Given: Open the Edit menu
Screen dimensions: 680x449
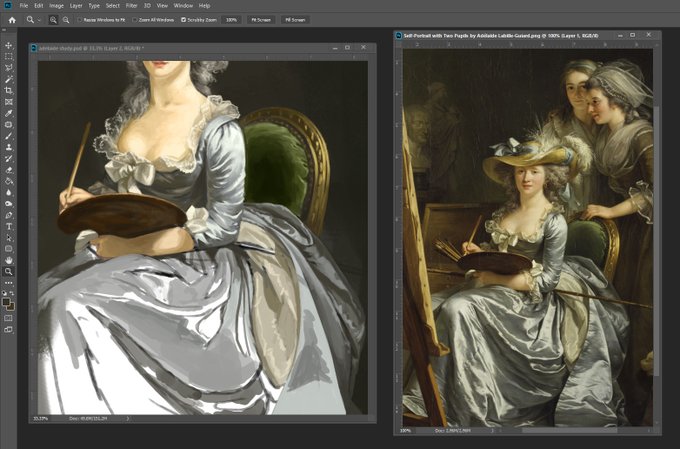Looking at the screenshot, I should pos(39,6).
